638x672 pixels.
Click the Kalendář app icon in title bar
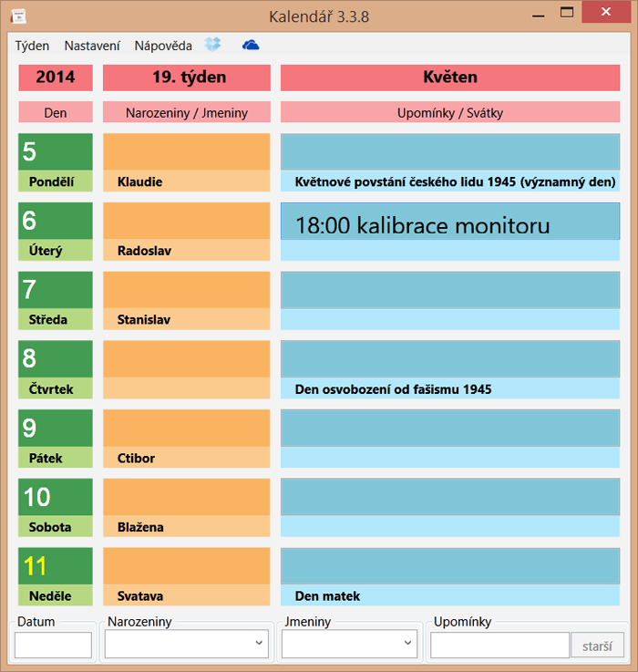click(x=18, y=16)
